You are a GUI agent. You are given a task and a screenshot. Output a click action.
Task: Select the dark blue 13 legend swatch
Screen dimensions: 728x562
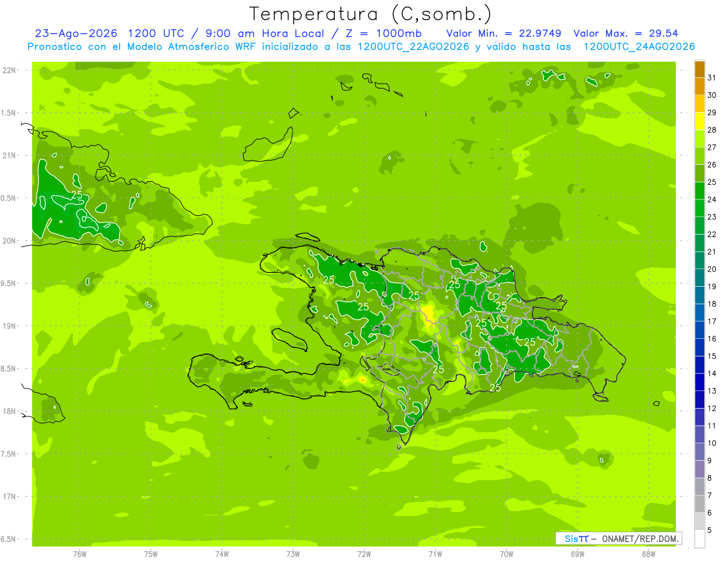coord(699,383)
